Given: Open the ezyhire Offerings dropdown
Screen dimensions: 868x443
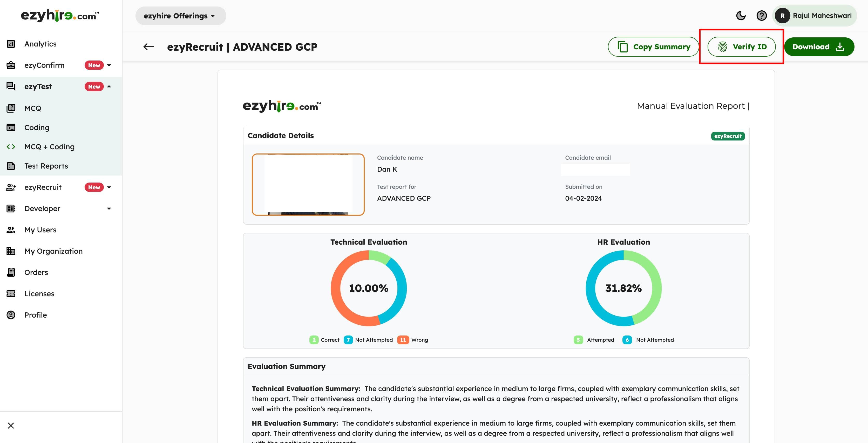Looking at the screenshot, I should coord(181,16).
